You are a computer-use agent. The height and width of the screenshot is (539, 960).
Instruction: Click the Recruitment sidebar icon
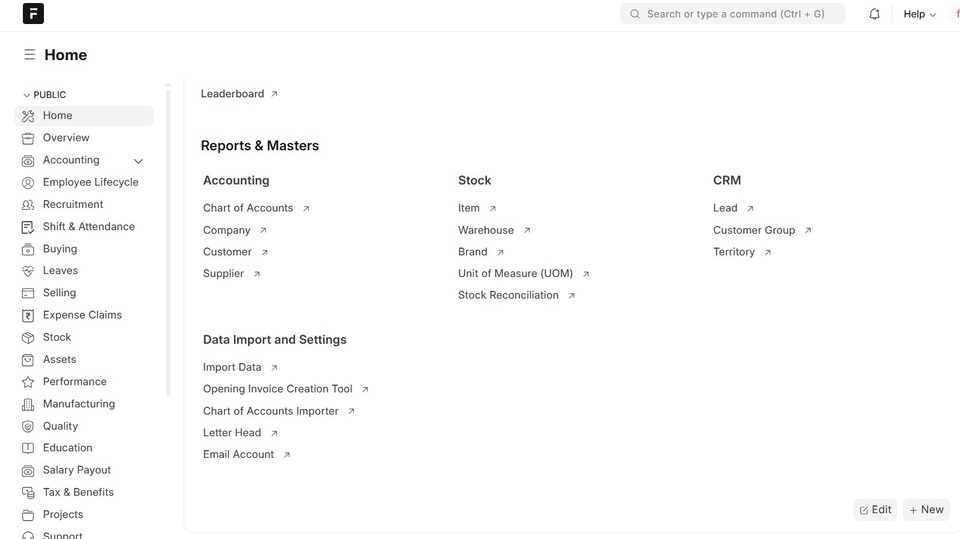28,205
